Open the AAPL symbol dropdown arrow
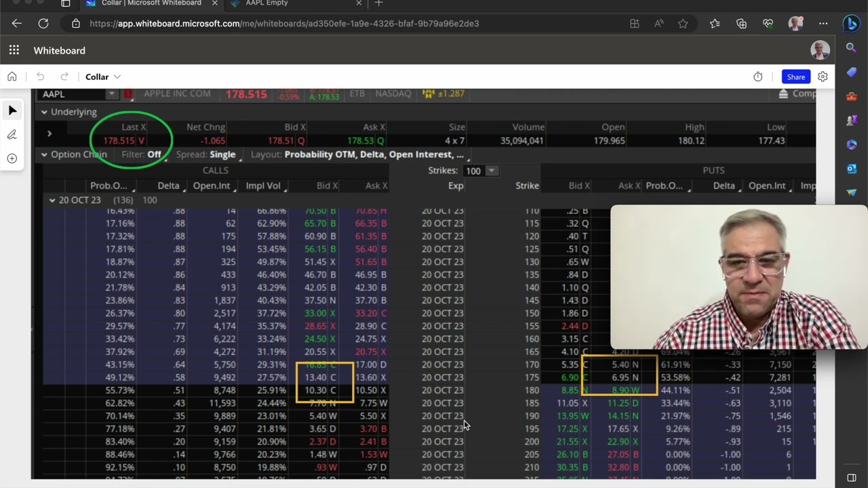Screen dimensions: 868x488 [x=112, y=94]
